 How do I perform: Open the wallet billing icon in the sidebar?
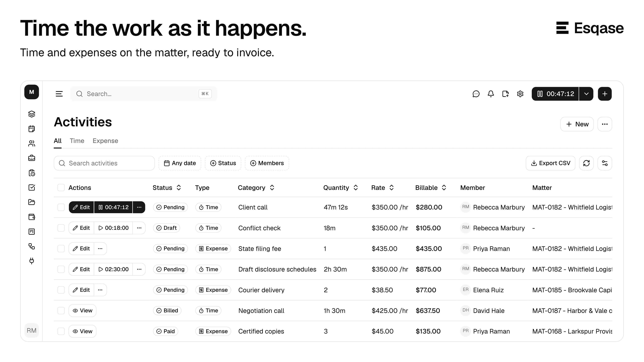pyautogui.click(x=32, y=217)
